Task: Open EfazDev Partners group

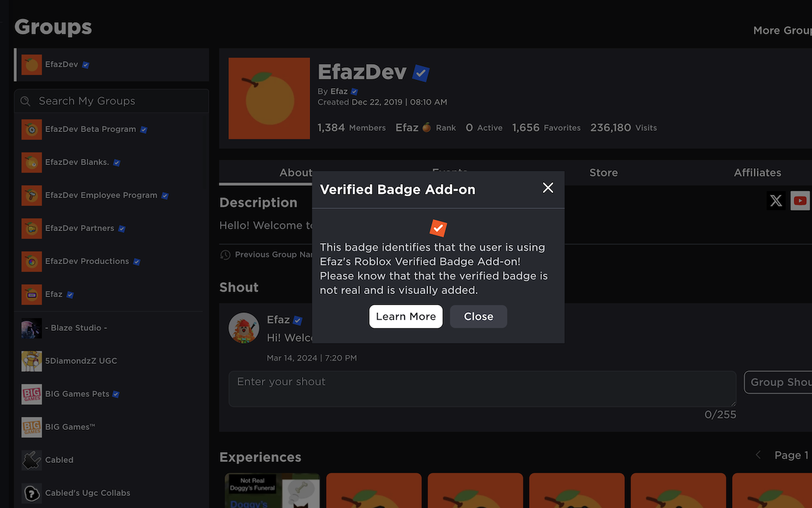Action: 112,228
